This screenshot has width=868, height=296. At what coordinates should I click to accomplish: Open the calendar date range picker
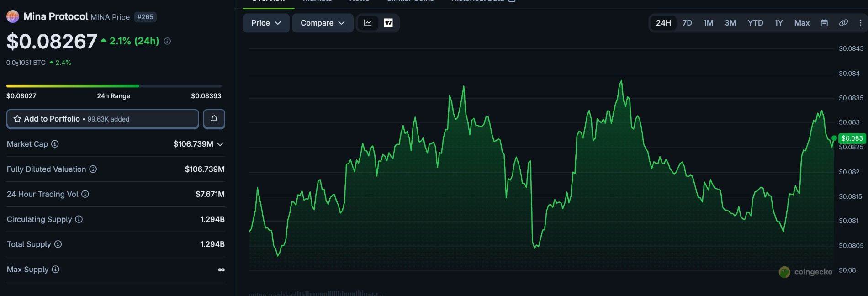(824, 23)
